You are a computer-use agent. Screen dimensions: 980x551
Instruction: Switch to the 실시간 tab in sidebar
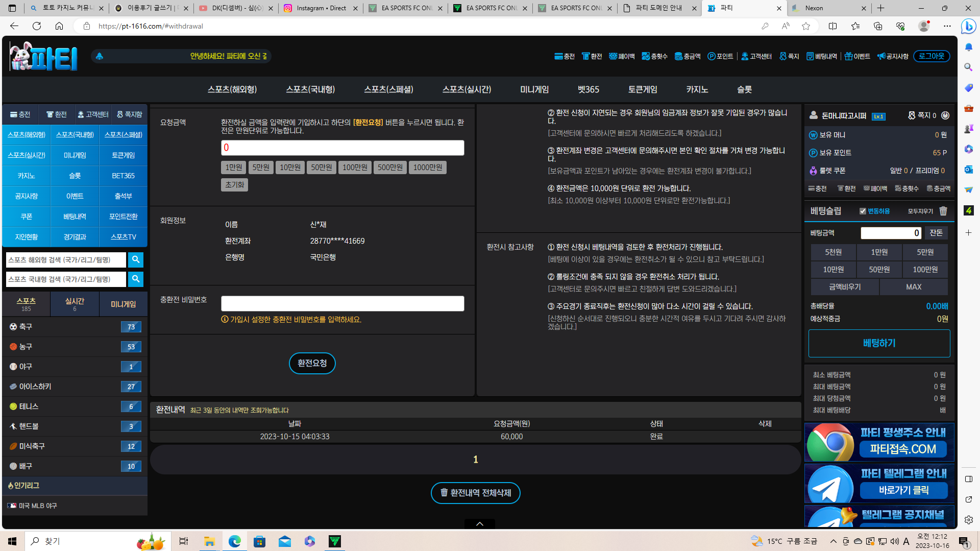[x=75, y=304]
